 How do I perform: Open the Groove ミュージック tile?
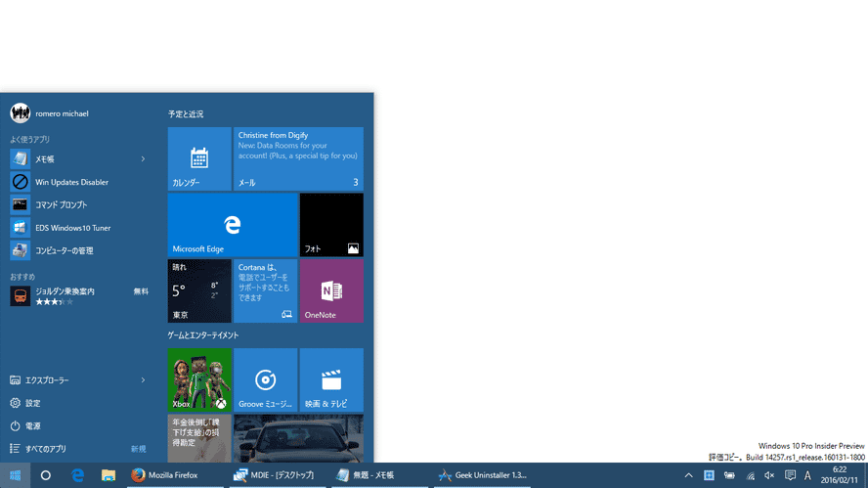pyautogui.click(x=265, y=379)
